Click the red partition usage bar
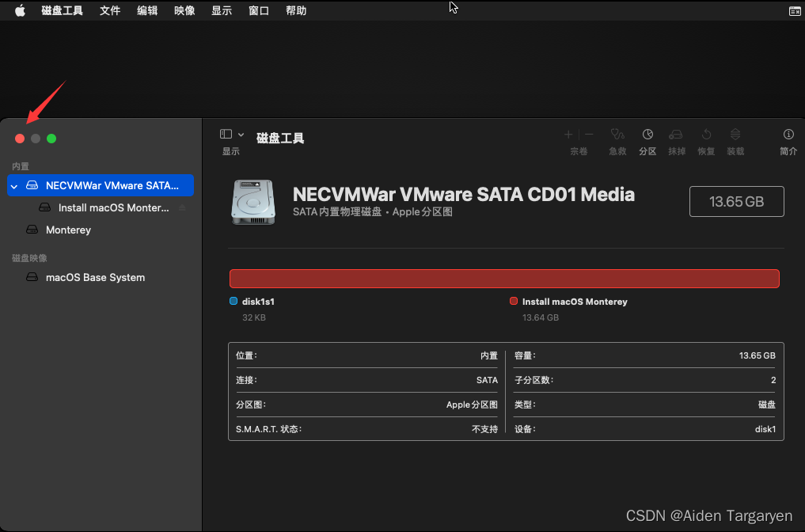Viewport: 805px width, 532px height. click(x=504, y=279)
